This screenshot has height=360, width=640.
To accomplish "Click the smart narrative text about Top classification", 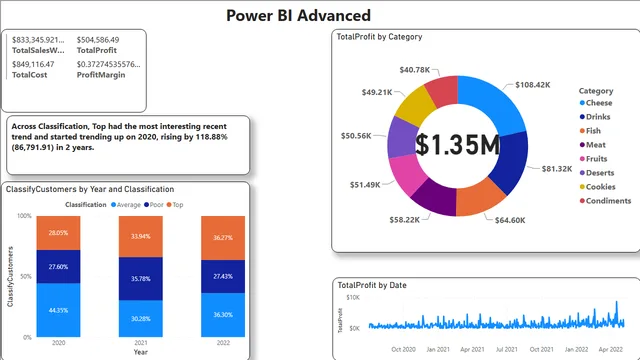I will coord(119,137).
